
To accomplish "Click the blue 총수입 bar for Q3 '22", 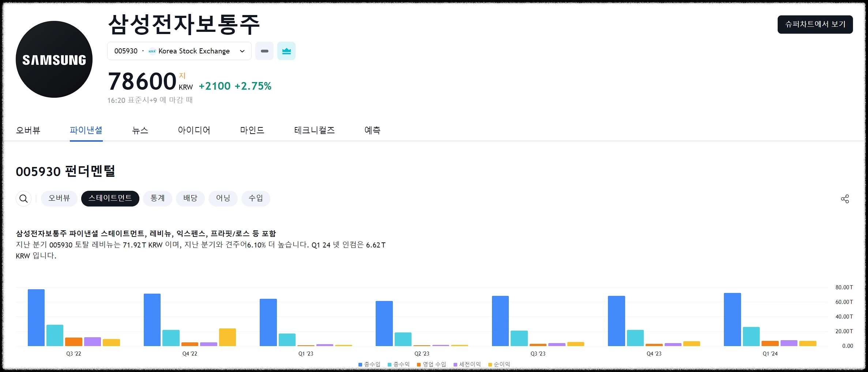I will [36, 318].
